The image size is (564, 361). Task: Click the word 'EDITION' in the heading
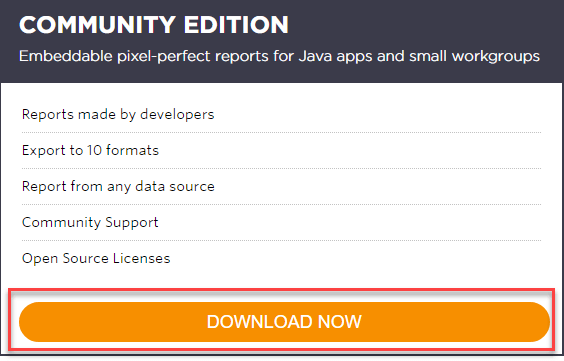pyautogui.click(x=236, y=25)
